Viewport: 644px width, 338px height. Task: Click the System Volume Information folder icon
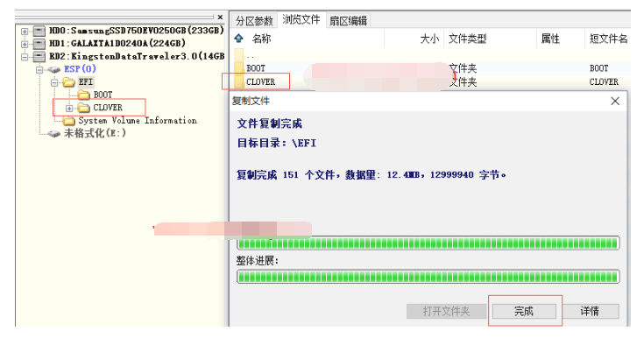pyautogui.click(x=69, y=121)
